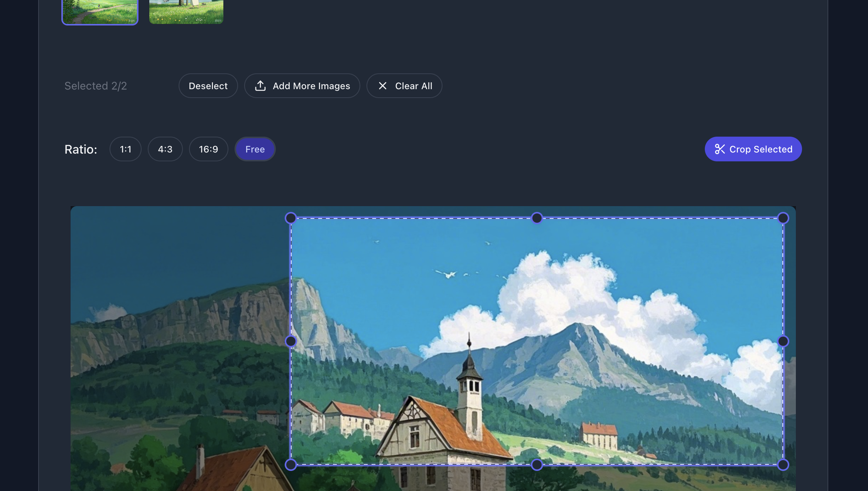The width and height of the screenshot is (868, 491).
Task: Click the bottom-center crop handle
Action: (537, 465)
